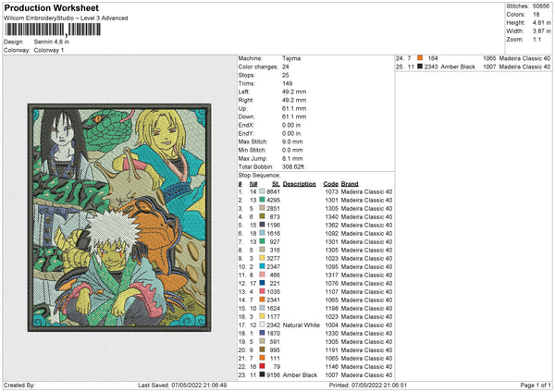Click the 'Printed' timestamp in footer
Image resolution: width=555 pixels, height=392 pixels.
pos(368,386)
